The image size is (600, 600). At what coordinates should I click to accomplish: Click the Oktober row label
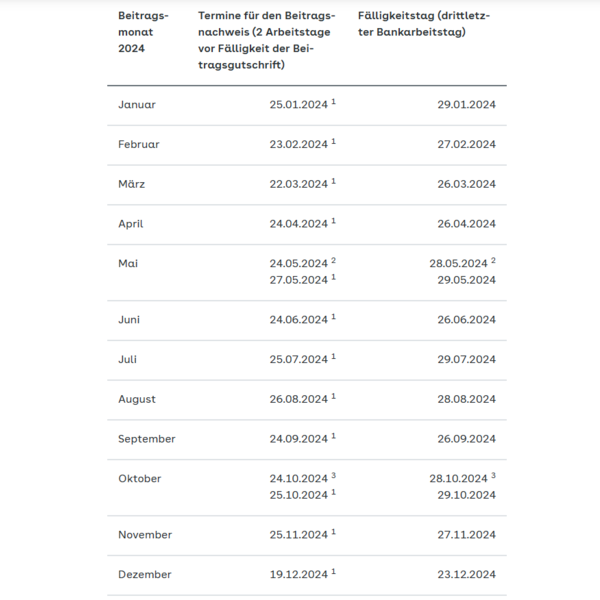(140, 479)
